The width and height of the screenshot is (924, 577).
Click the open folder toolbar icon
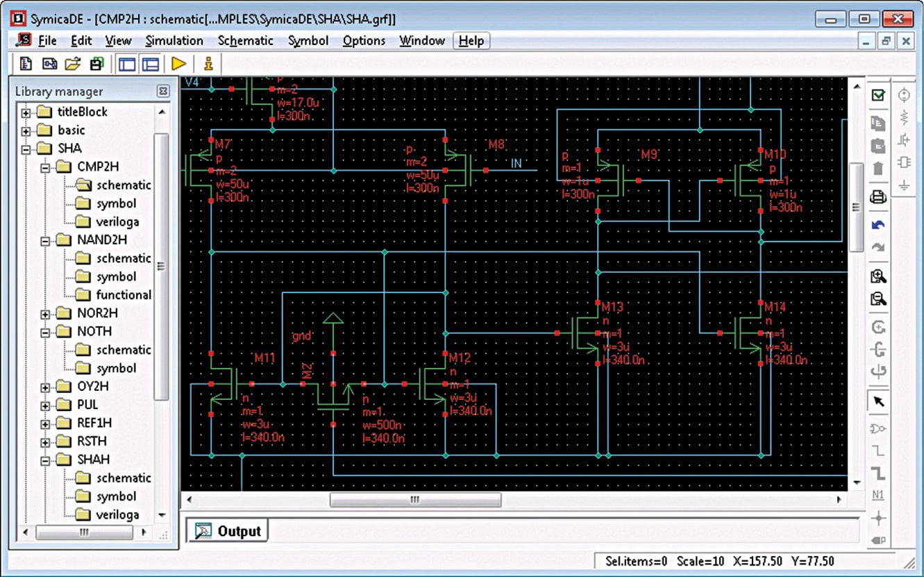73,64
